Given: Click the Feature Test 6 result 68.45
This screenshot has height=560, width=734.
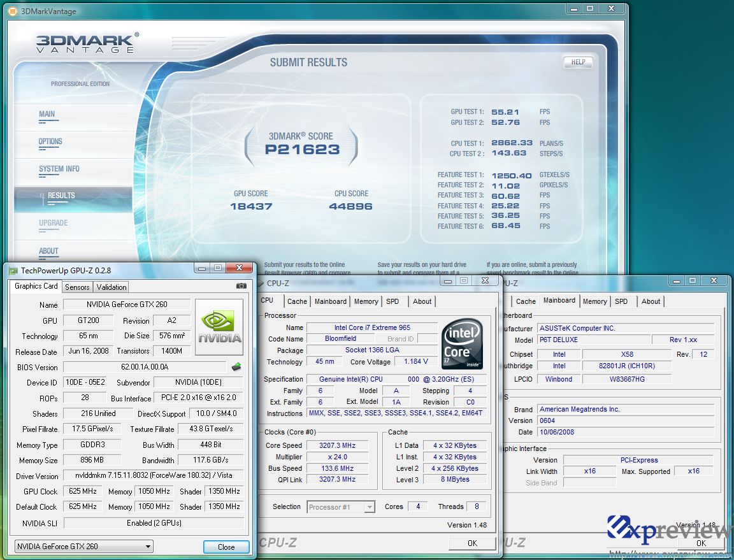Looking at the screenshot, I should pyautogui.click(x=505, y=226).
